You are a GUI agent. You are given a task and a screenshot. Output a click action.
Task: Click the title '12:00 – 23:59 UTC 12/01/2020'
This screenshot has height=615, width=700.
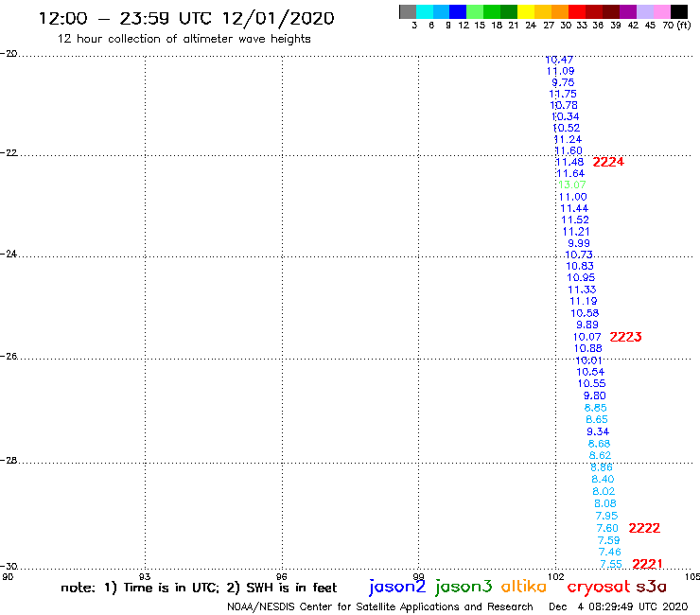186,19
